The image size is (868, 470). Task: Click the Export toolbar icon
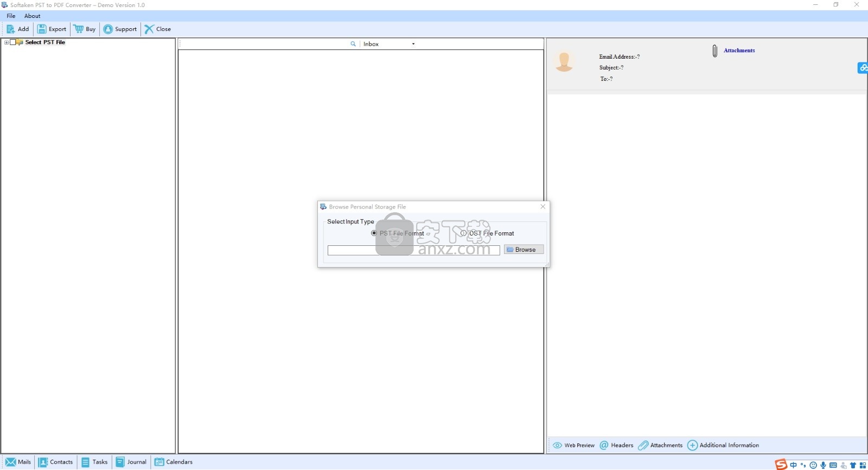42,29
